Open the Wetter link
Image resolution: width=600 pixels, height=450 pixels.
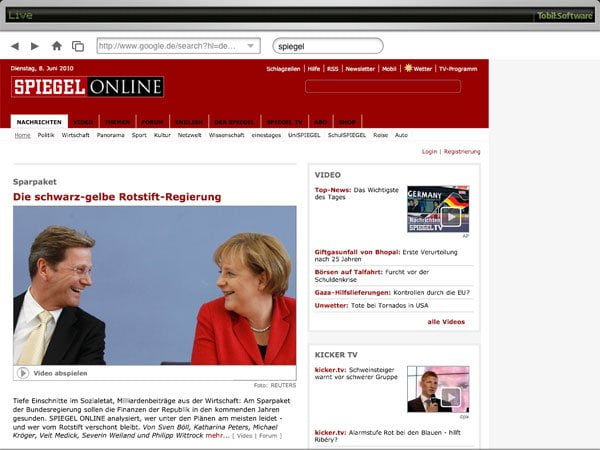(x=422, y=69)
